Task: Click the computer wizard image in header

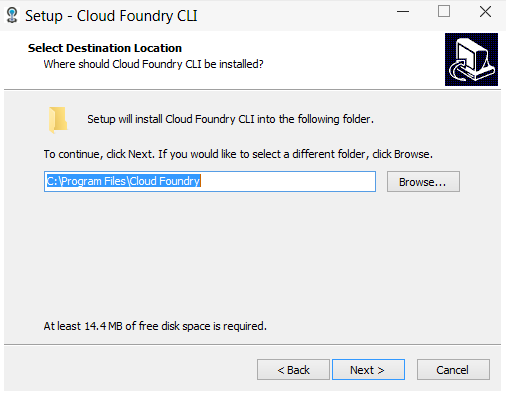Action: pos(471,59)
